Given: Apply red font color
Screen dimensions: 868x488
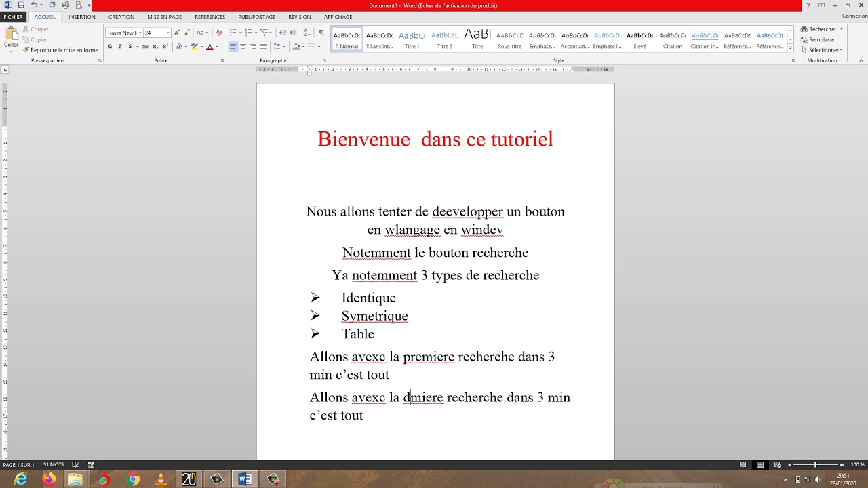Looking at the screenshot, I should (x=210, y=47).
